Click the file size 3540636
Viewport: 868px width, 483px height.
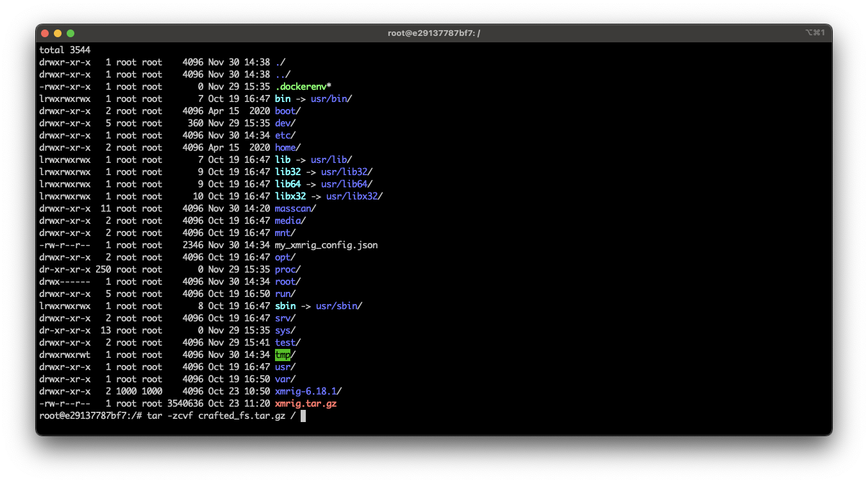pos(185,403)
